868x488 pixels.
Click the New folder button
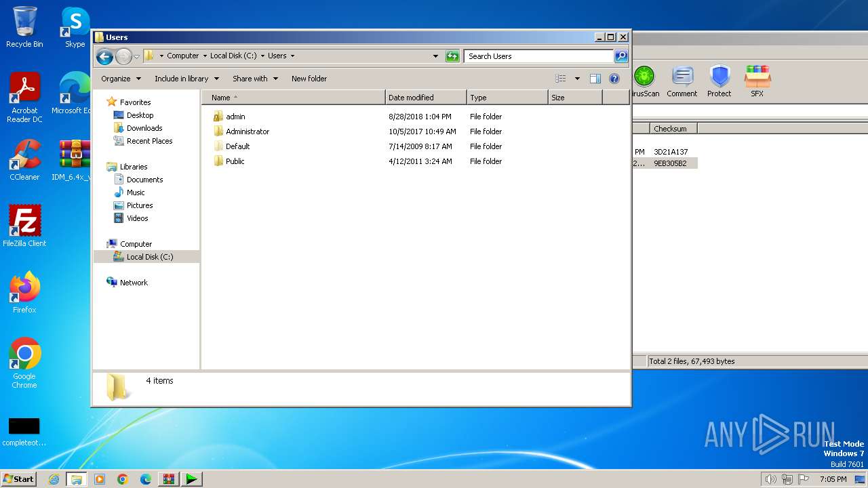pos(309,79)
